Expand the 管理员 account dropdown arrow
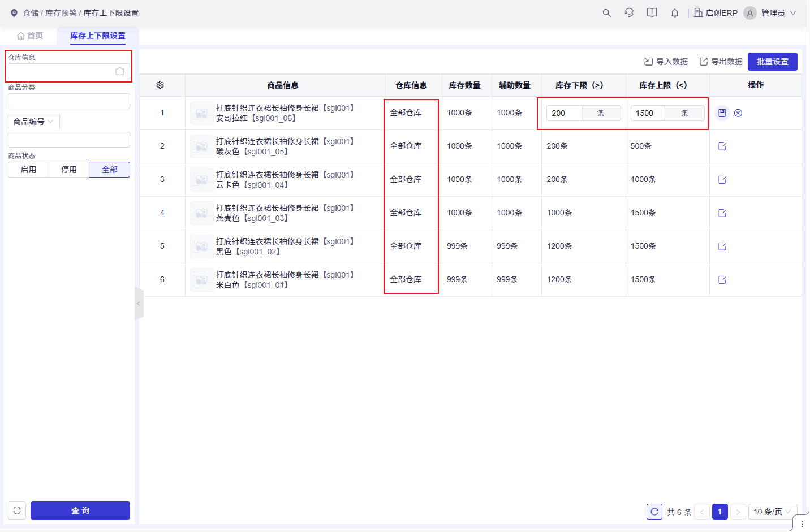 tap(792, 12)
